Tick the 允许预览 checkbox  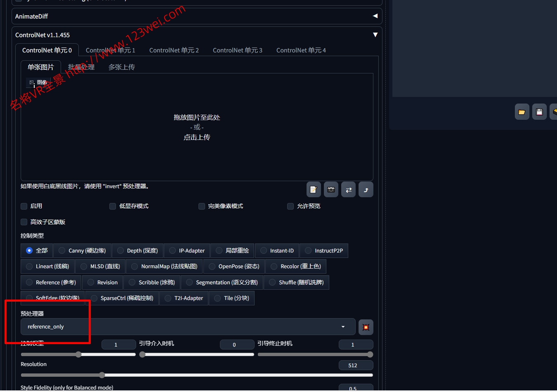pos(290,206)
